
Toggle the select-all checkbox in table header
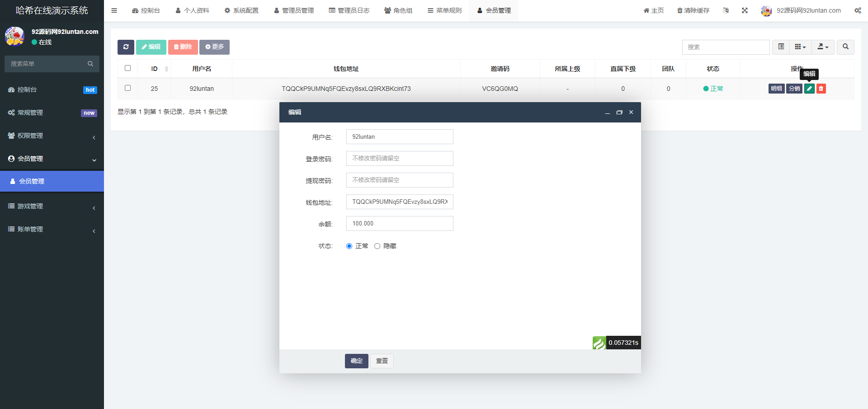[127, 68]
